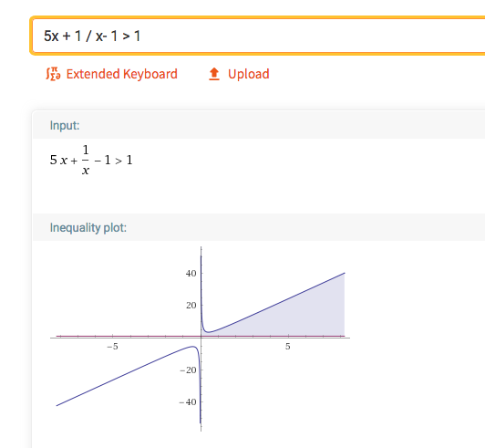Click the Input: pod heading
The image size is (485, 448).
[65, 125]
